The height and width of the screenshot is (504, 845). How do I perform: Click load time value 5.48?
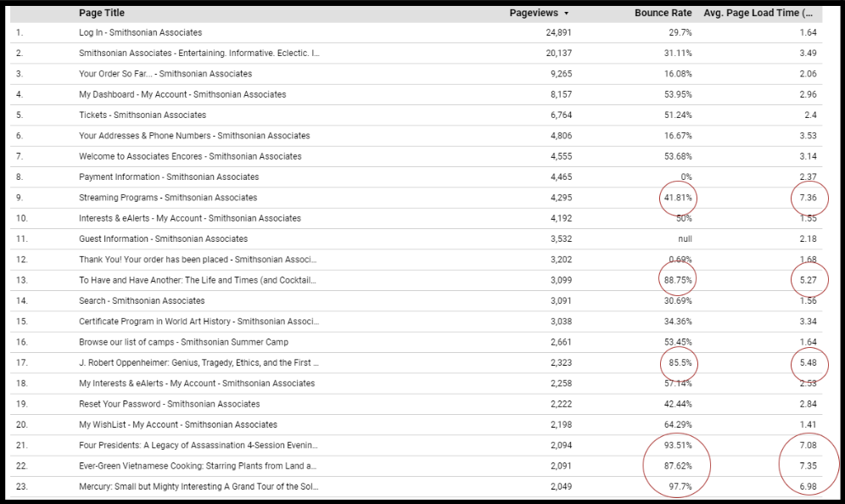[808, 363]
